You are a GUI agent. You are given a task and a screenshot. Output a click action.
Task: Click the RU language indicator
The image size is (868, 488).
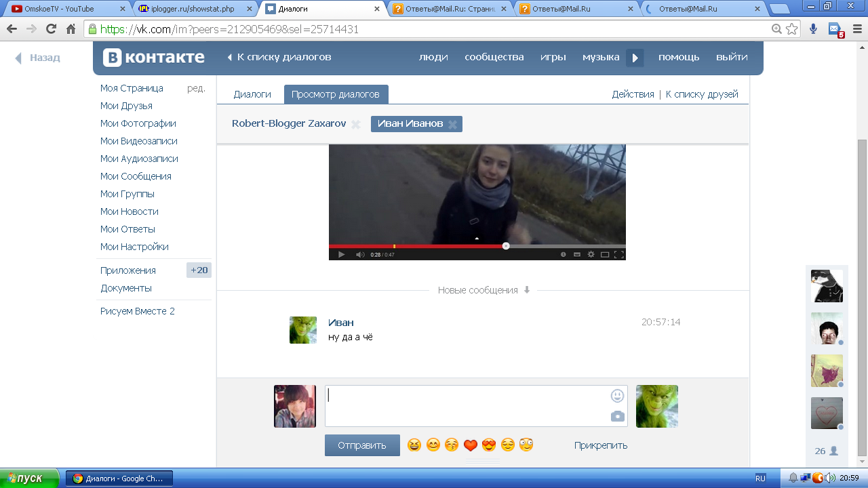(760, 479)
